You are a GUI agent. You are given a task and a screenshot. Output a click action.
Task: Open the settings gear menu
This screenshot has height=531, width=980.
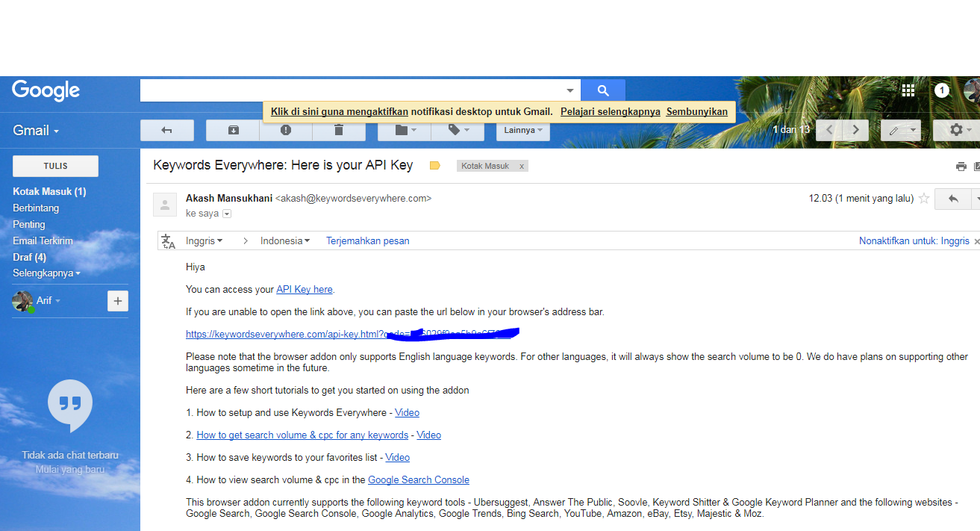click(x=958, y=130)
